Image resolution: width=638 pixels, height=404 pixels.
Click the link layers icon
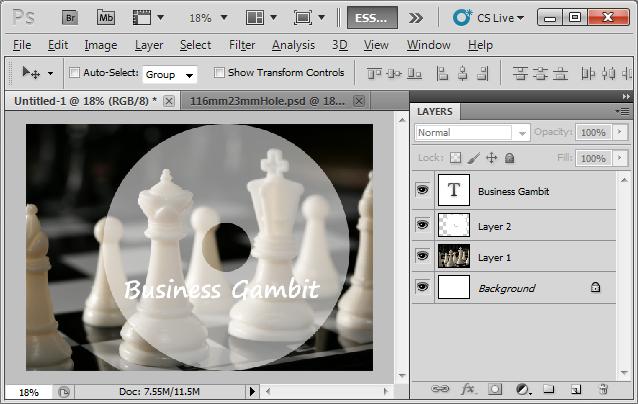pos(440,388)
